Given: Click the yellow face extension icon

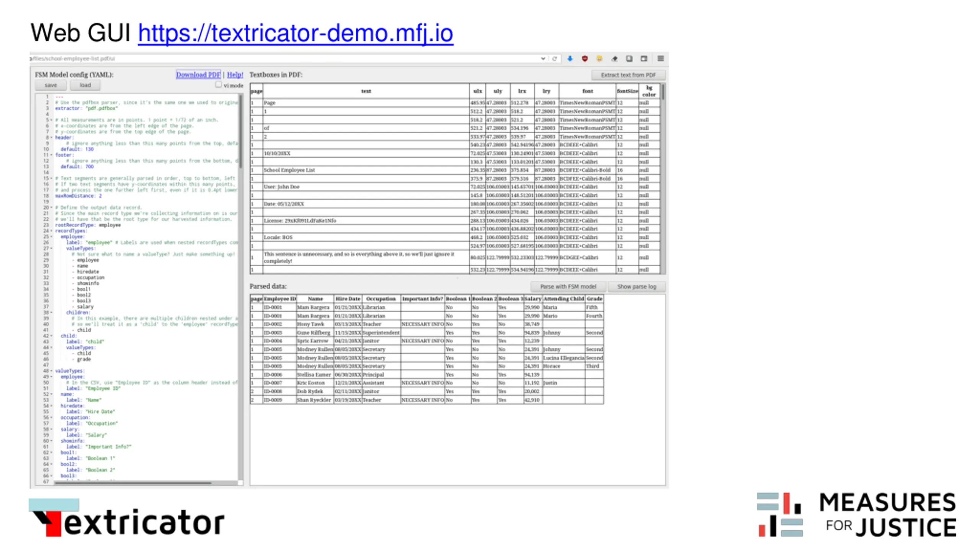Looking at the screenshot, I should [x=599, y=59].
